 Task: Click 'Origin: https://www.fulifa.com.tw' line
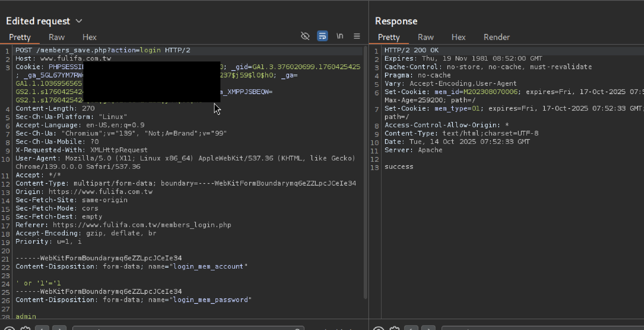(x=84, y=191)
